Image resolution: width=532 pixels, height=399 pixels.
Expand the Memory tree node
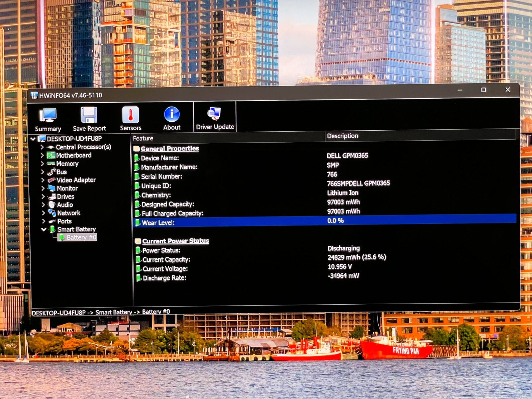click(43, 164)
